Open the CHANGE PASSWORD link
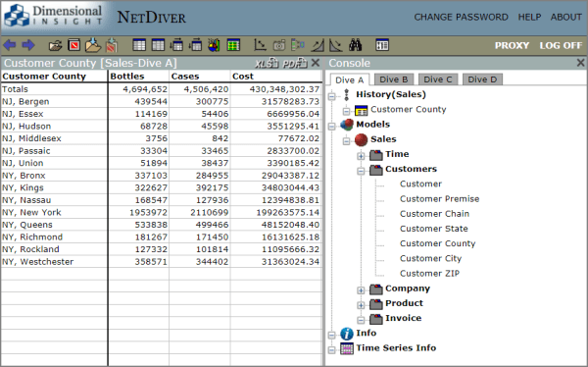The image size is (588, 367). [x=461, y=17]
